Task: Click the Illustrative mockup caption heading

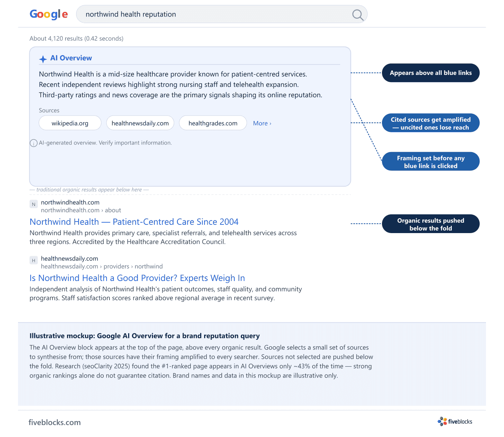Action: [x=144, y=336]
